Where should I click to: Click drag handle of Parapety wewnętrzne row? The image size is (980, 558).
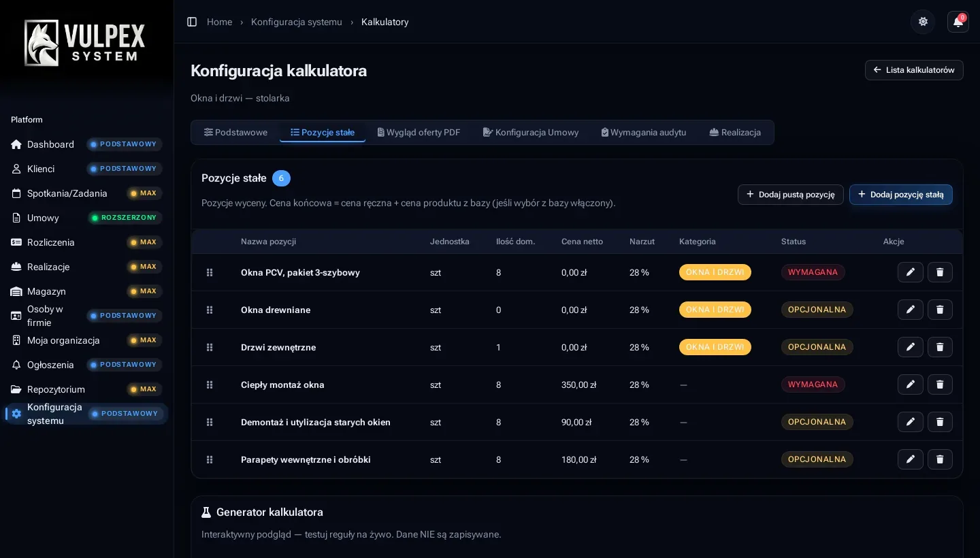point(210,459)
